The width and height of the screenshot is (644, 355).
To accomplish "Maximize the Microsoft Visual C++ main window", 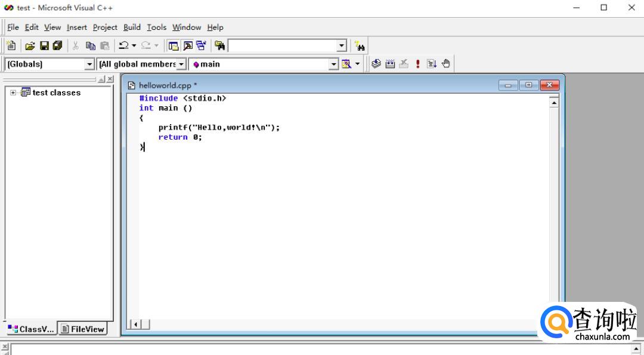I will point(603,7).
